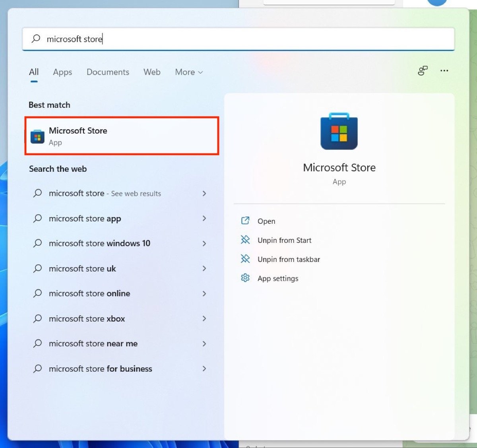Expand the More filter dropdown

[189, 72]
